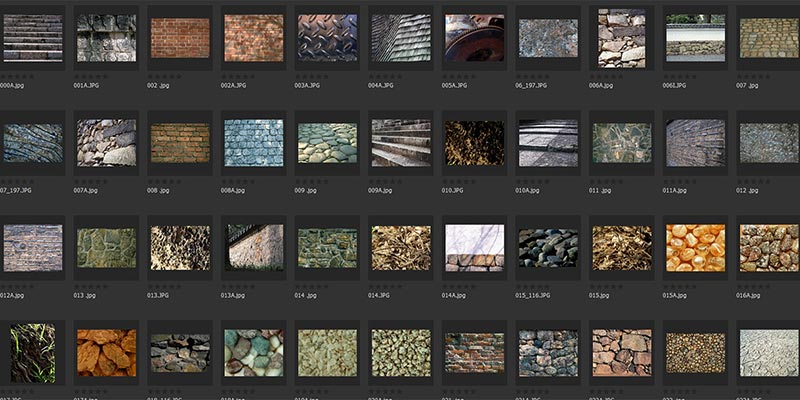800x400 pixels.
Task: Select thumbnail of teal and pink pebbles
Action: [x=254, y=353]
